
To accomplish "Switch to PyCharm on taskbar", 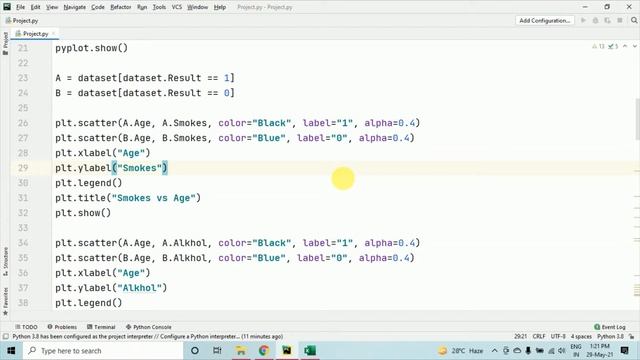I will click(287, 351).
